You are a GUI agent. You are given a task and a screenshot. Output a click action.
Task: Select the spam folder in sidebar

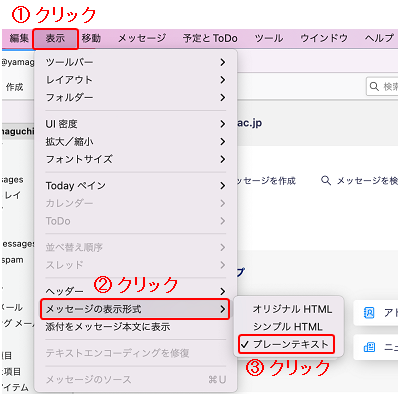pos(13,260)
